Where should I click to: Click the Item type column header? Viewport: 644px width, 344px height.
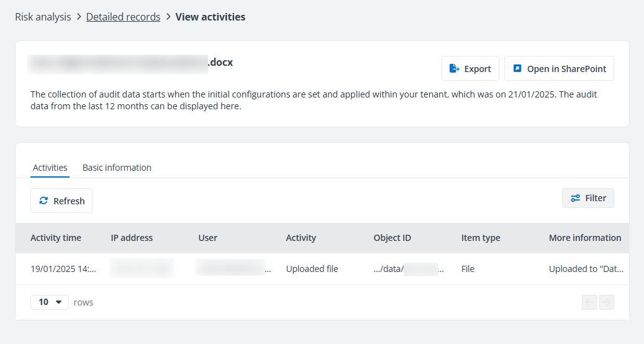click(480, 238)
